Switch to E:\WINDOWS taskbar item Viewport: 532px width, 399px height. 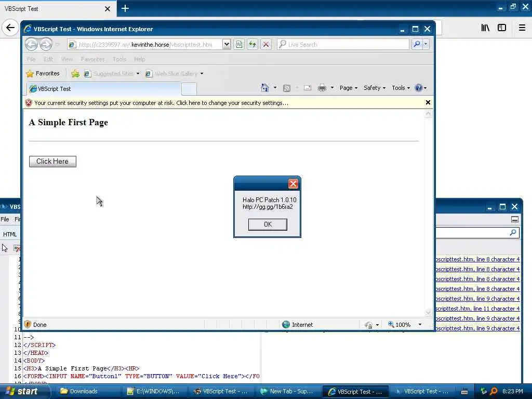[153, 391]
